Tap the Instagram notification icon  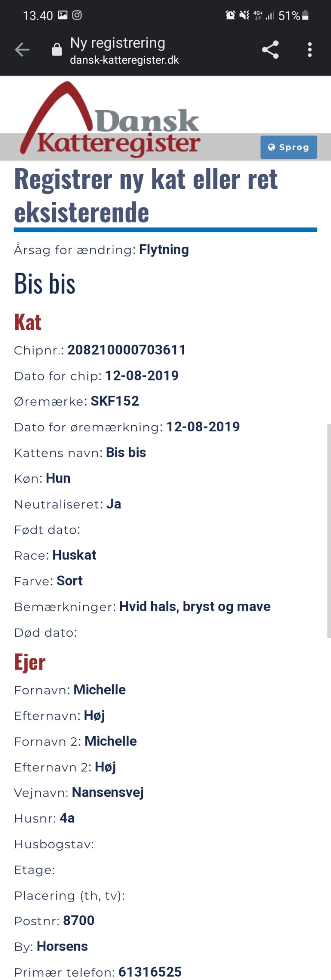click(77, 15)
